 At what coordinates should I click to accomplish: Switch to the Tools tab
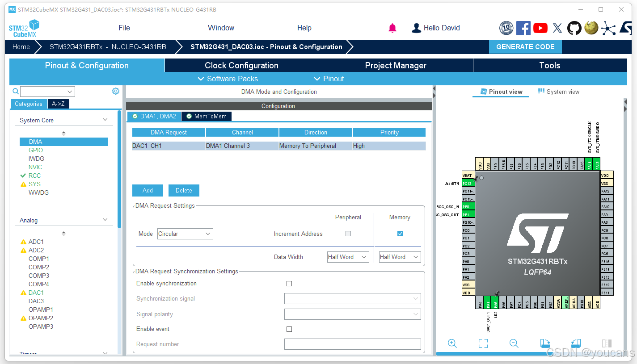click(x=550, y=65)
